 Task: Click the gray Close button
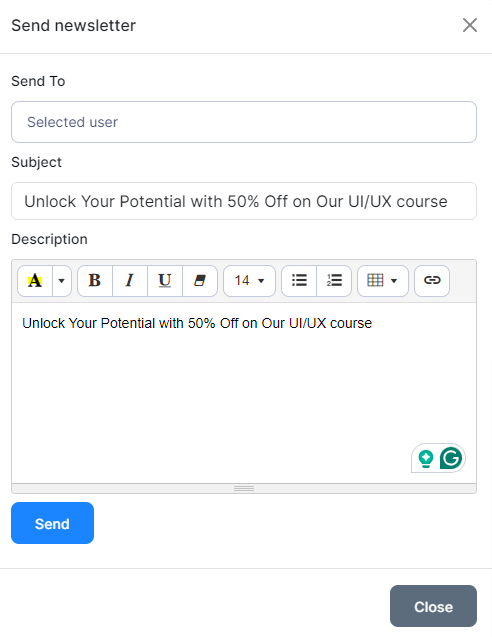pyautogui.click(x=433, y=606)
